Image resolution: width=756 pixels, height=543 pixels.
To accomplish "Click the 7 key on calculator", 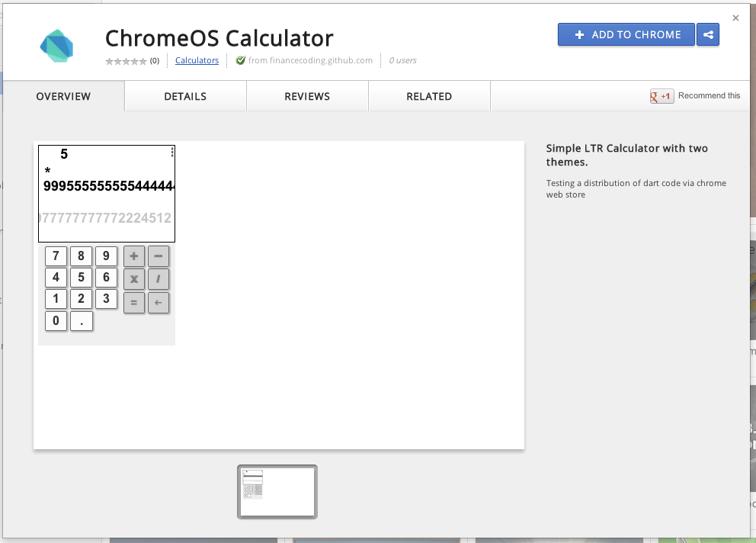I will point(56,255).
